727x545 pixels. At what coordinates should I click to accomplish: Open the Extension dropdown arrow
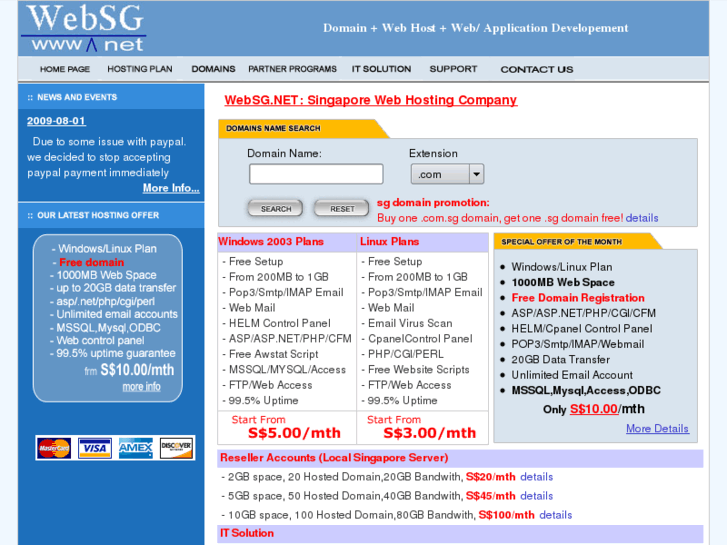click(x=476, y=174)
